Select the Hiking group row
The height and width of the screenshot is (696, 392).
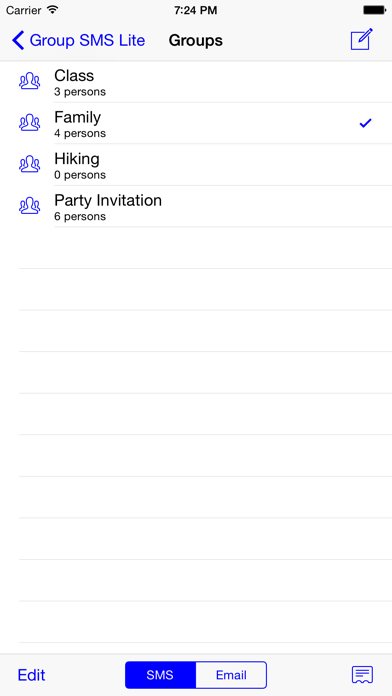(196, 165)
